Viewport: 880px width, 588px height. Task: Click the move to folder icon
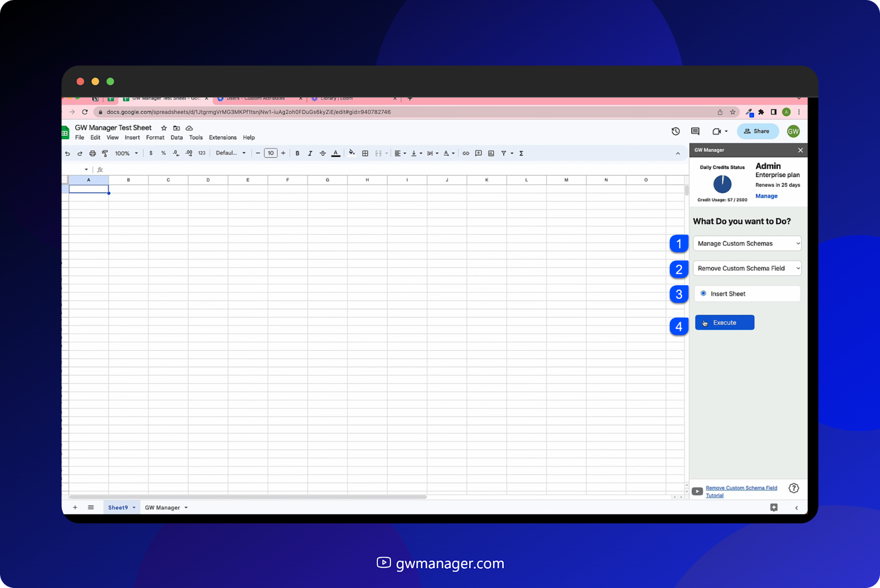[177, 128]
